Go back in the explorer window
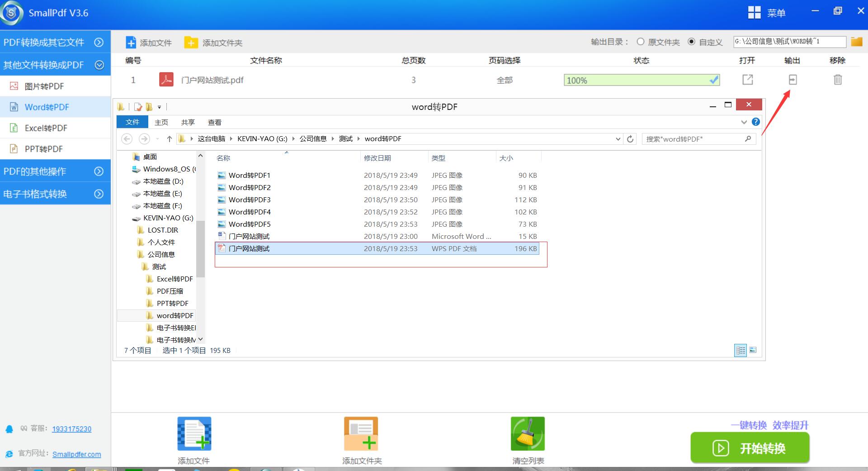 click(x=127, y=139)
